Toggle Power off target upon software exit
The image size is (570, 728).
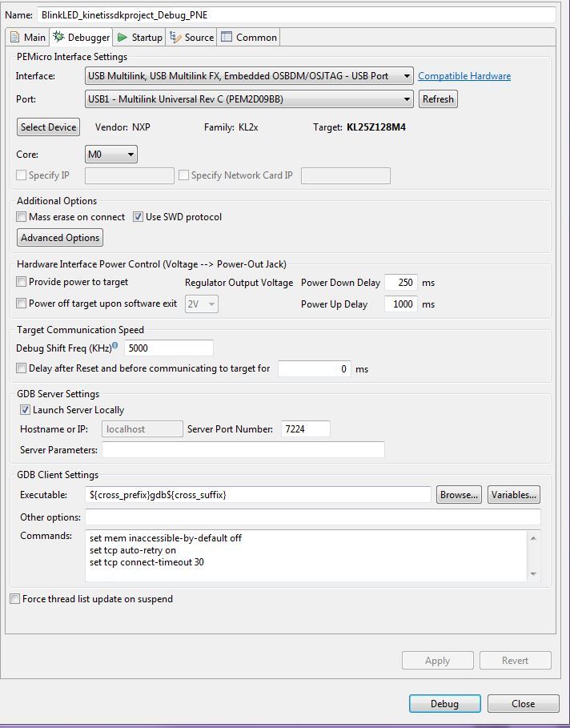click(x=22, y=304)
